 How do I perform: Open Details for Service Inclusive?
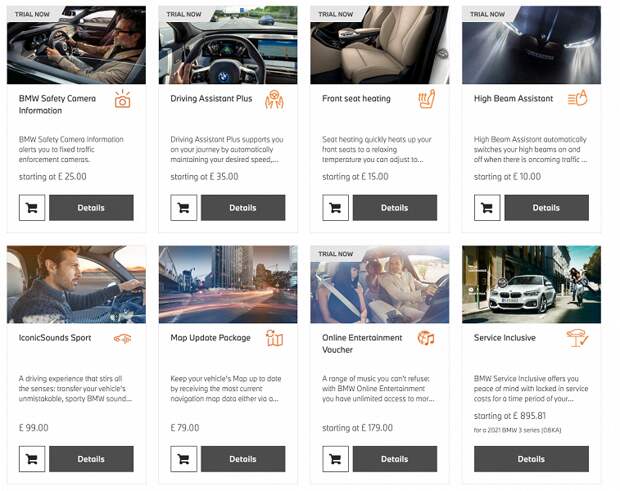click(531, 459)
